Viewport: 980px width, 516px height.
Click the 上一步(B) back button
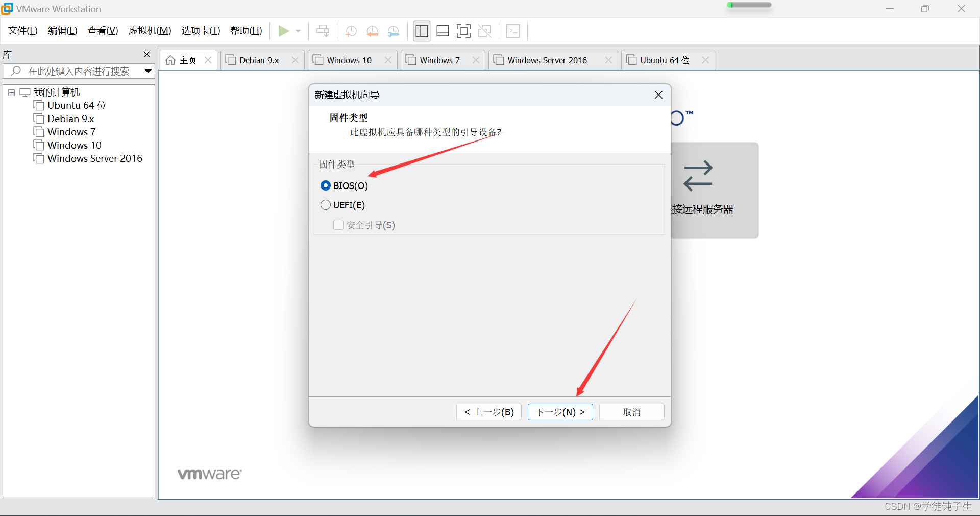coord(488,412)
